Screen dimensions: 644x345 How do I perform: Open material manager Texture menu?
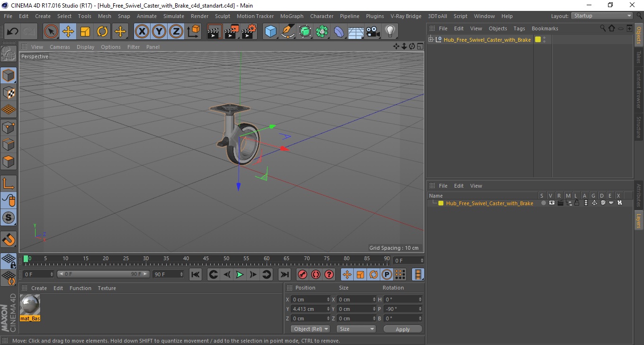pyautogui.click(x=107, y=288)
